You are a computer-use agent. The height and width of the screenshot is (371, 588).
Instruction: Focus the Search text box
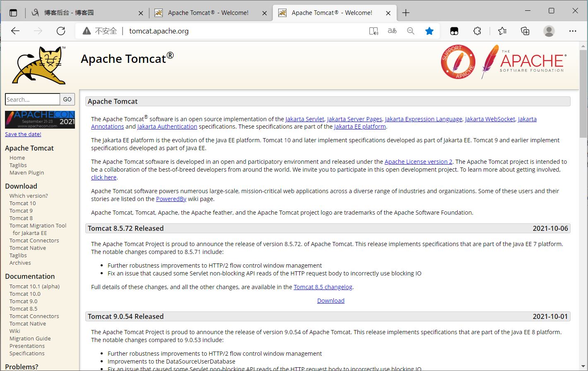(x=32, y=99)
